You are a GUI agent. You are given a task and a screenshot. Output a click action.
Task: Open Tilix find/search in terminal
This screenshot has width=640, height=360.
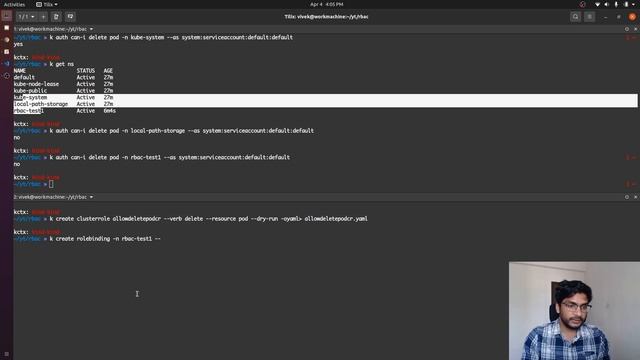pos(576,17)
